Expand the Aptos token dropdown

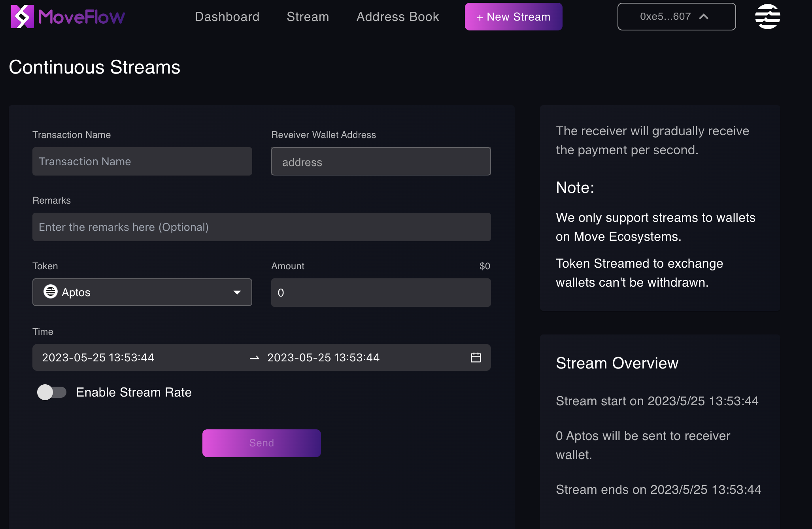click(x=142, y=292)
